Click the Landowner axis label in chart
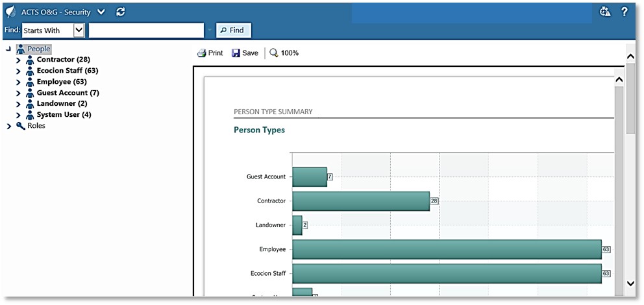The image size is (644, 305). click(271, 225)
